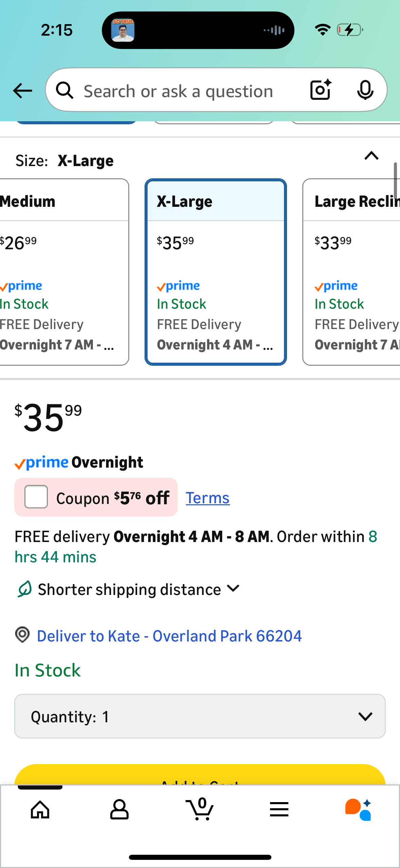The height and width of the screenshot is (868, 400).
Task: Open the shopping cart icon
Action: click(200, 810)
